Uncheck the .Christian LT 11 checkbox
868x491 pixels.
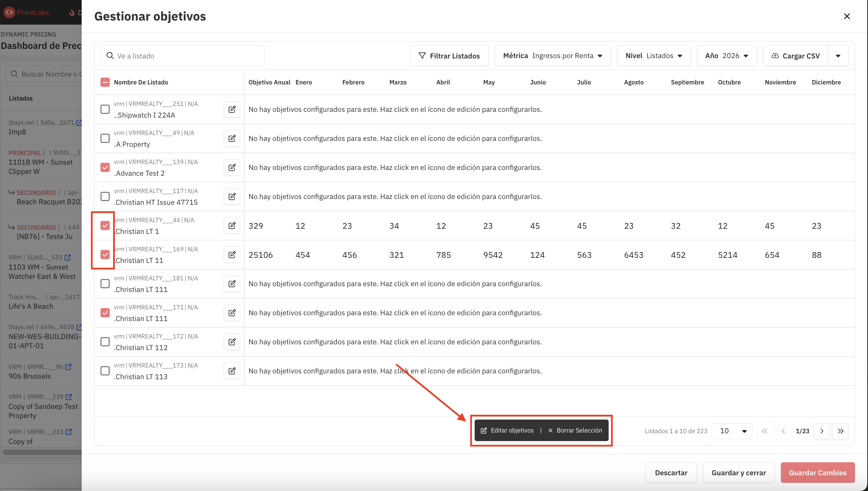(105, 255)
